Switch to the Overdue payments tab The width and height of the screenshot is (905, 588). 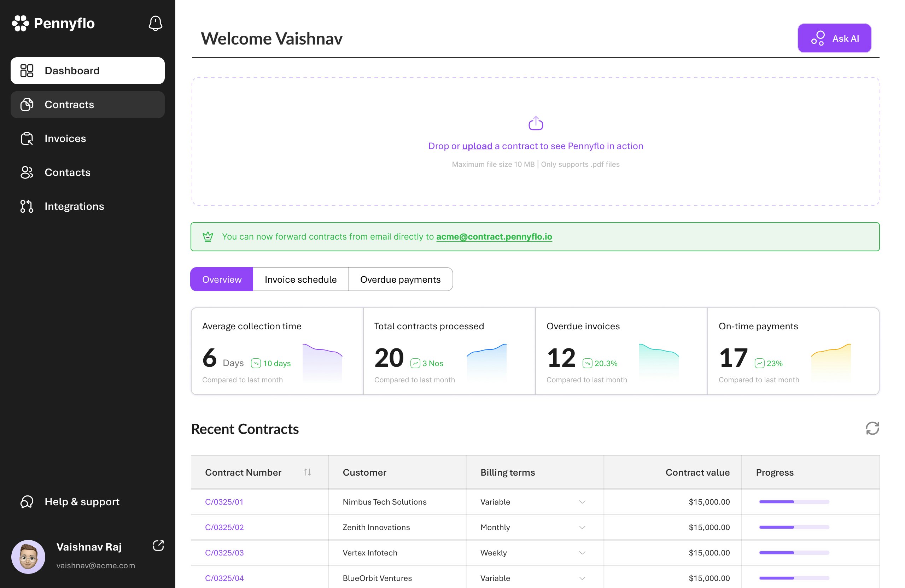click(400, 280)
